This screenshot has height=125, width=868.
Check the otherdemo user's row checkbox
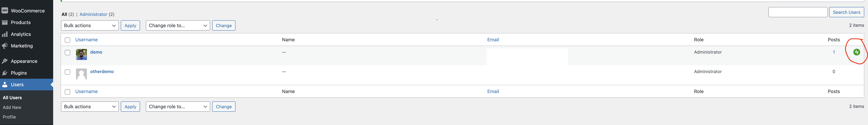(67, 71)
